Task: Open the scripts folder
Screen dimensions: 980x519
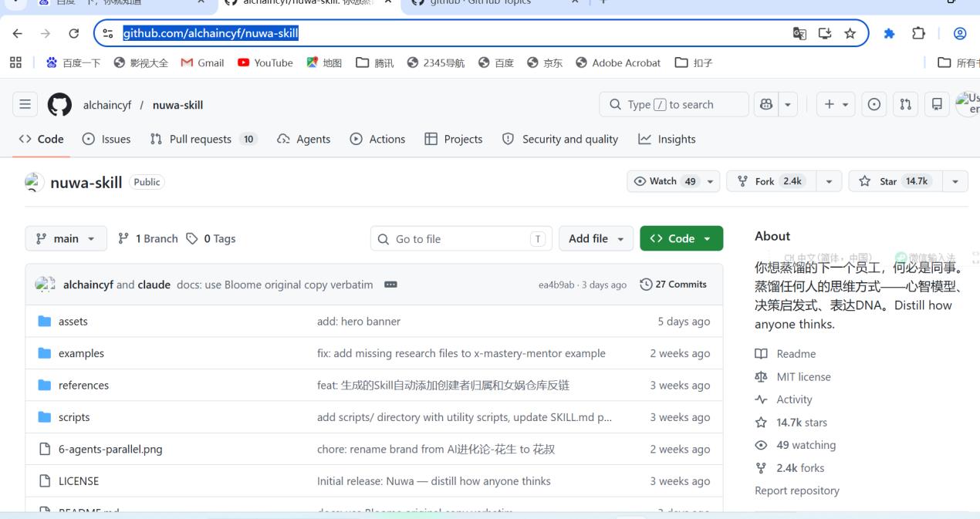Action: coord(74,417)
